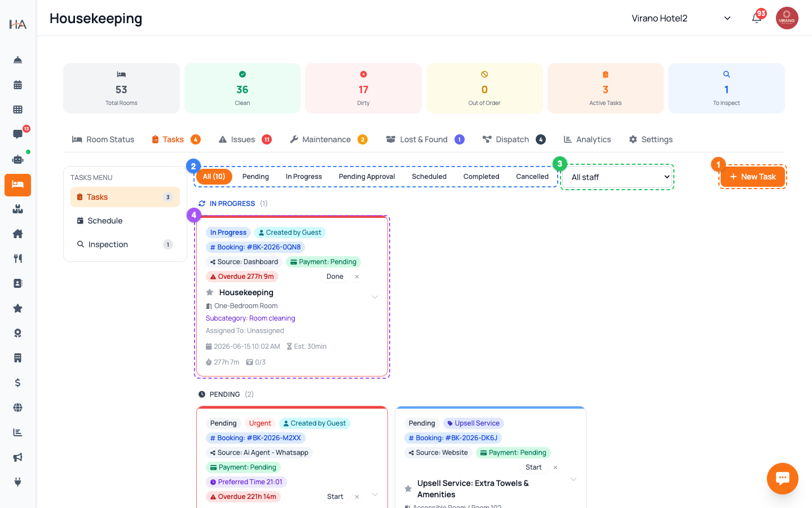Open the restaurant utensils sidebar icon
This screenshot has height=508, width=812.
(x=17, y=259)
